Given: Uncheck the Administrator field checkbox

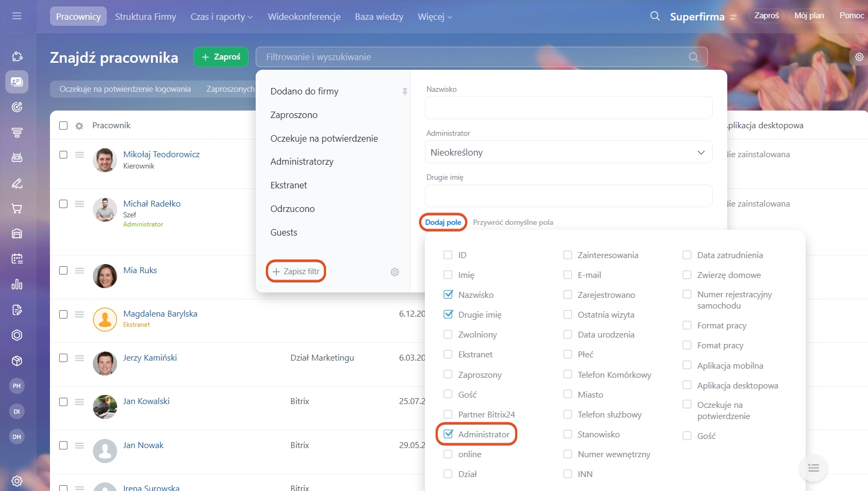Looking at the screenshot, I should (x=448, y=434).
